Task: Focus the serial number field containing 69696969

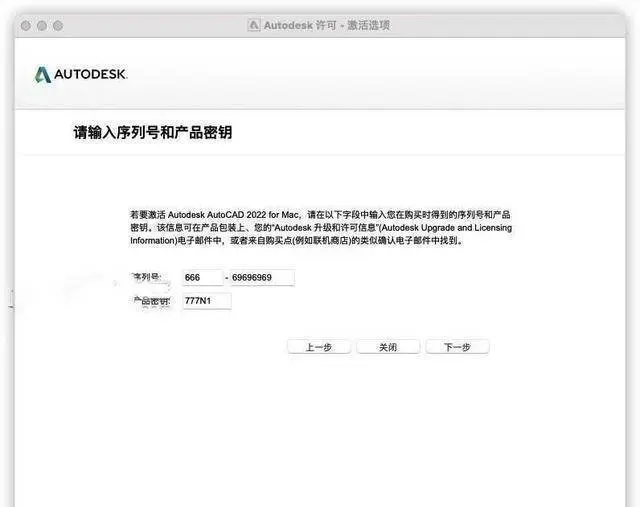Action: click(262, 278)
